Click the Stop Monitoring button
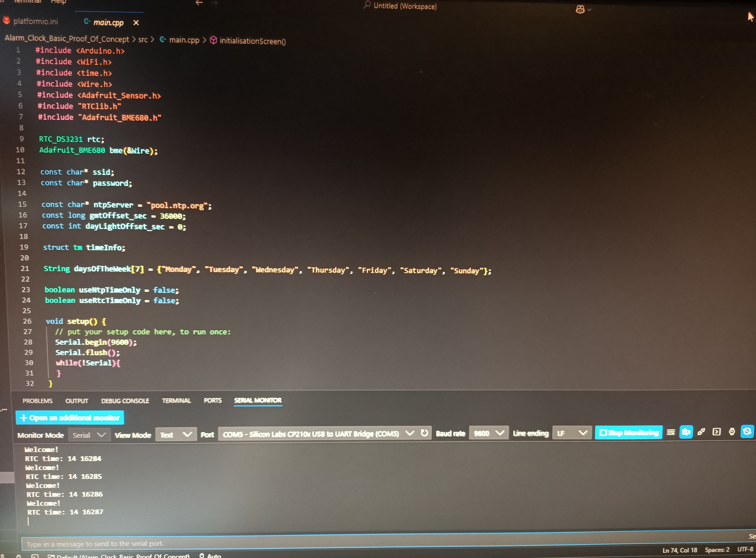The image size is (756, 558). 628,433
